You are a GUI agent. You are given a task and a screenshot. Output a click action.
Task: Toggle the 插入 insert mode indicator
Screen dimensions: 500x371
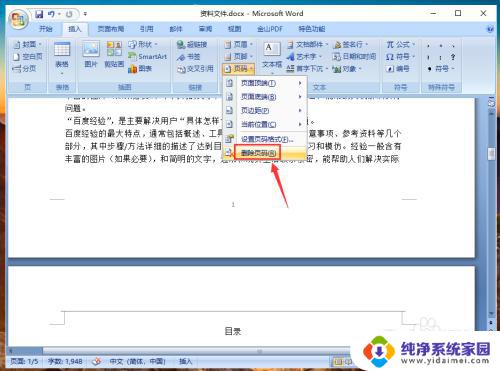tap(186, 361)
